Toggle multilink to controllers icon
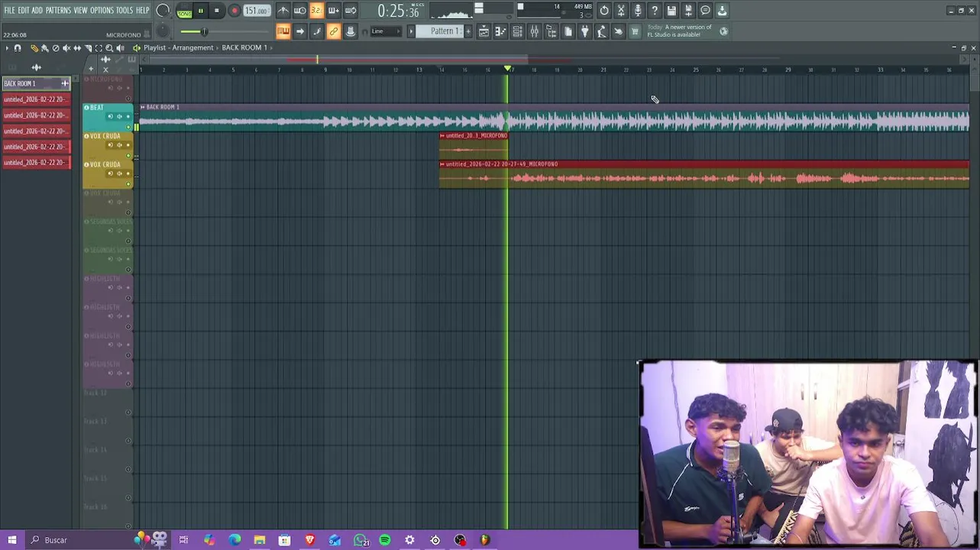Image resolution: width=980 pixels, height=550 pixels. coord(351,31)
